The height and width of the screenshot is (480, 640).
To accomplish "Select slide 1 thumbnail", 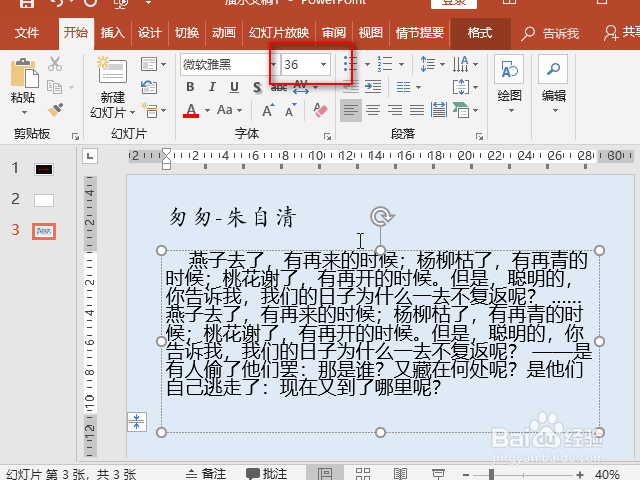I will (44, 169).
